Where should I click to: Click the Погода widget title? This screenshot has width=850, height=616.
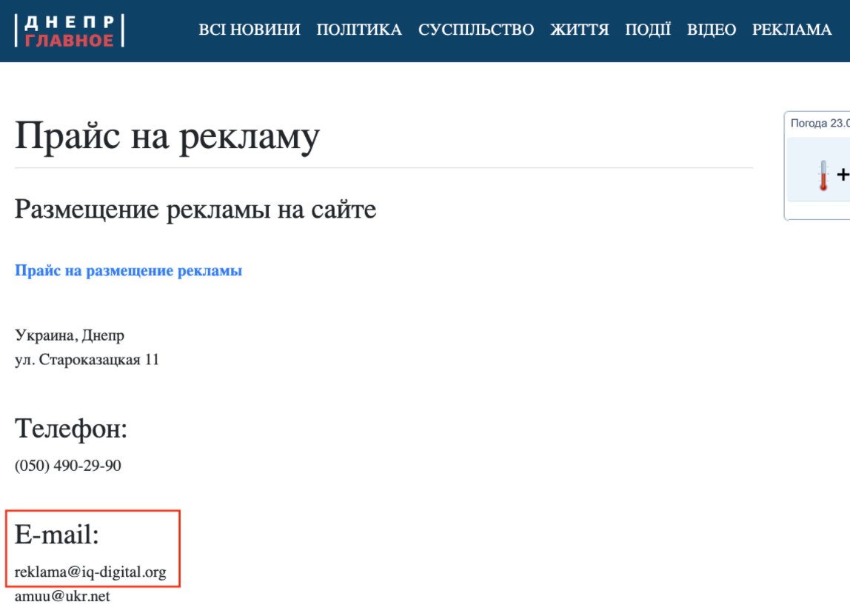click(818, 123)
